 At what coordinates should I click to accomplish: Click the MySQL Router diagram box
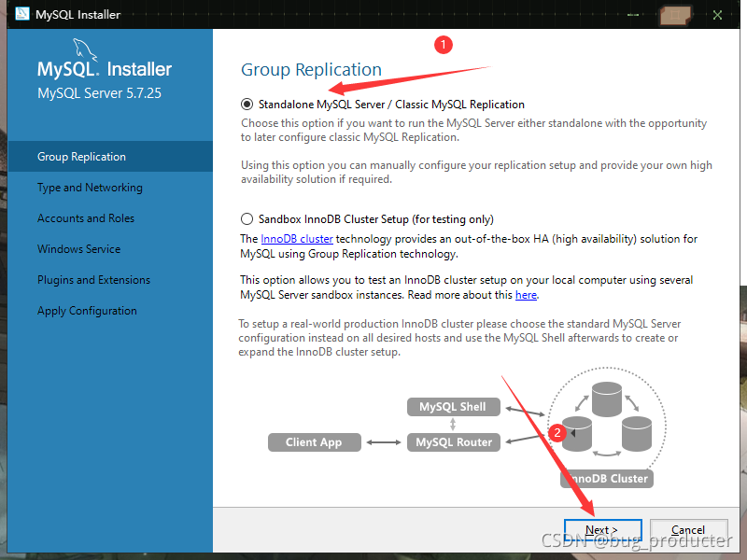(x=454, y=441)
